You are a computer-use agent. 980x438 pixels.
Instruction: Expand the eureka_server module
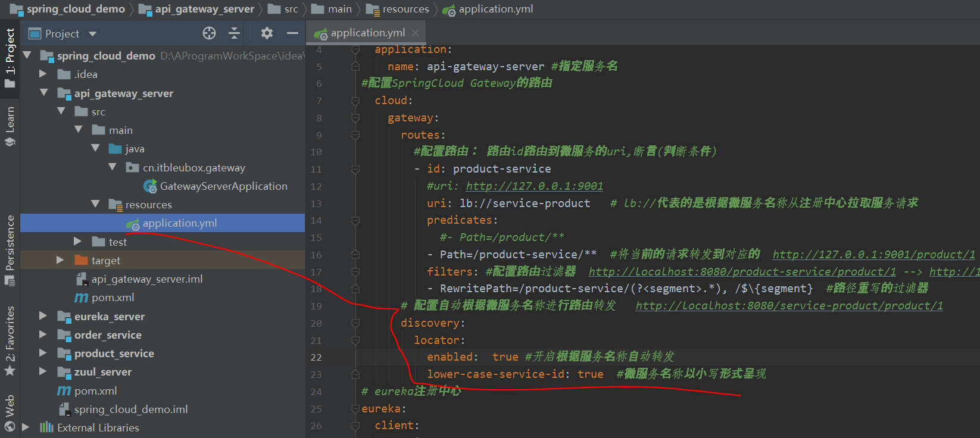pos(43,315)
